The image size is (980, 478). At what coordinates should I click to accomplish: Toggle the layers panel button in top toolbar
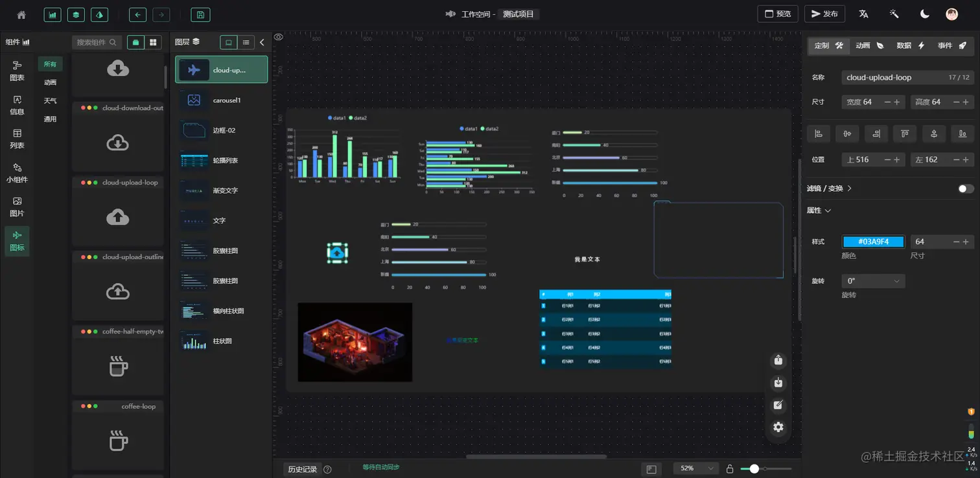tap(76, 14)
